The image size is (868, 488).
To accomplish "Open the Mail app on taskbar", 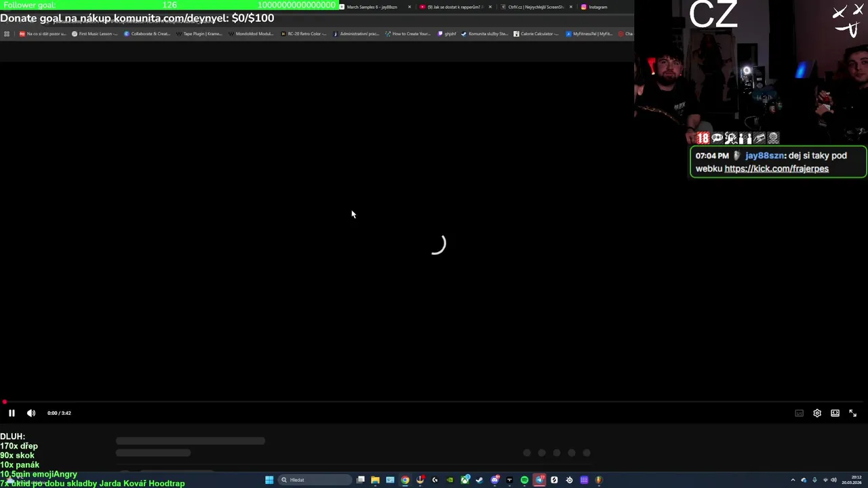I will 390,480.
